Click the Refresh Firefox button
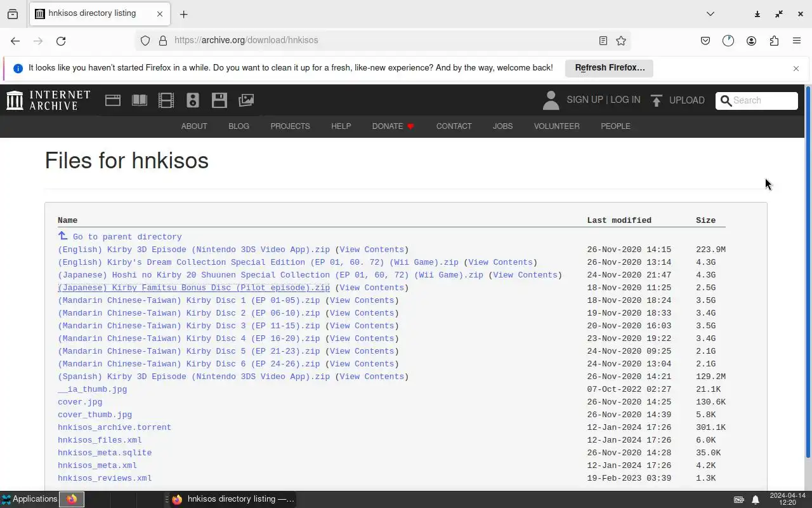This screenshot has height=508, width=812. click(x=609, y=68)
